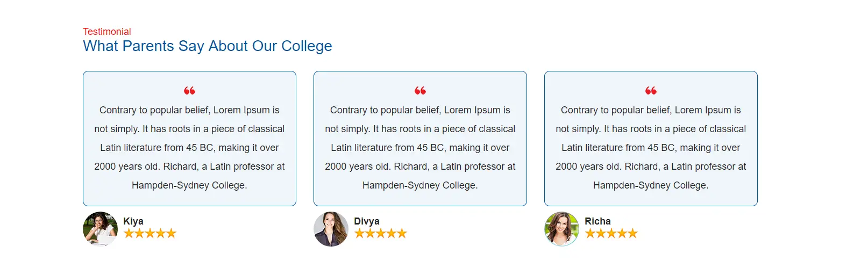Click the testimonial text above Kiya

189,148
